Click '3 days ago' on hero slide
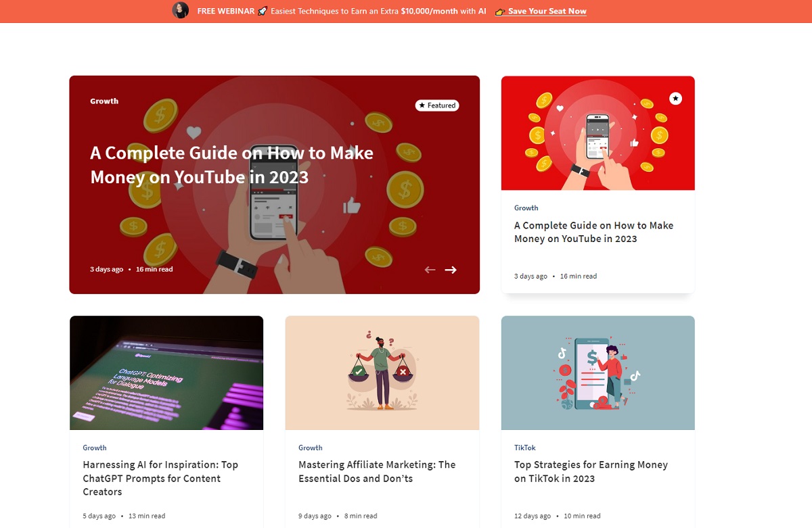Screen dimensions: 812x528 click(107, 269)
